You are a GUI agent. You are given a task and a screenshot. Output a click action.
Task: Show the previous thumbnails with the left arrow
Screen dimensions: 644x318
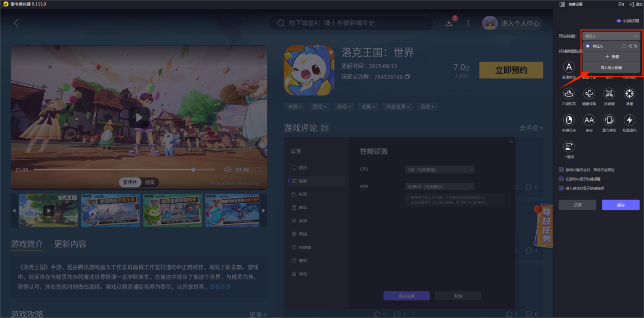pos(14,210)
